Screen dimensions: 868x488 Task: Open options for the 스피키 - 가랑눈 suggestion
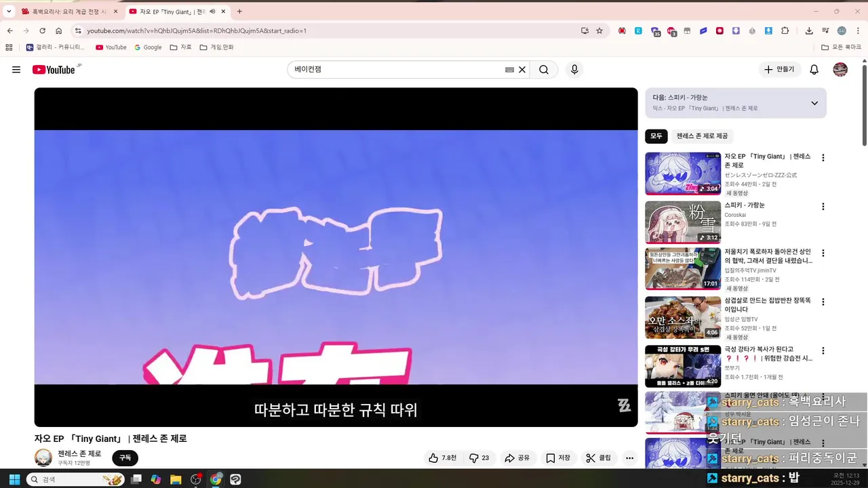click(823, 207)
